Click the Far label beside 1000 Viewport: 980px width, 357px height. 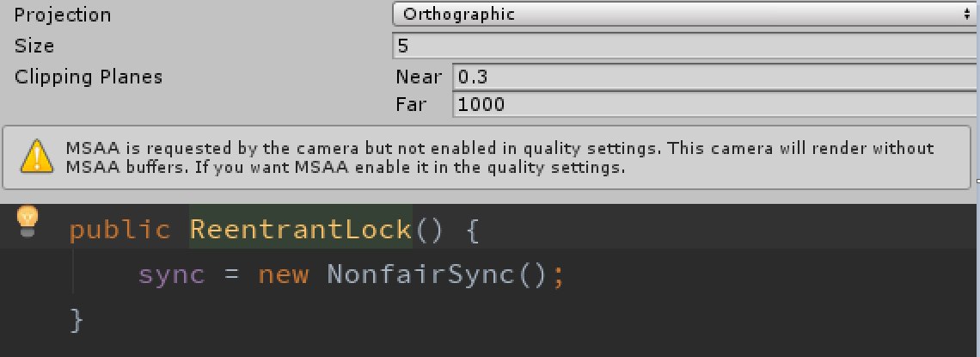pos(411,104)
